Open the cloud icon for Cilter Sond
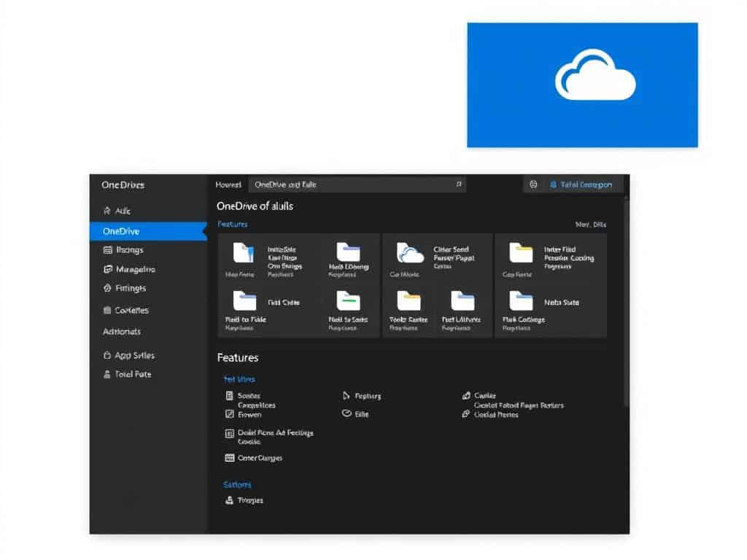The height and width of the screenshot is (560, 747). (410, 253)
